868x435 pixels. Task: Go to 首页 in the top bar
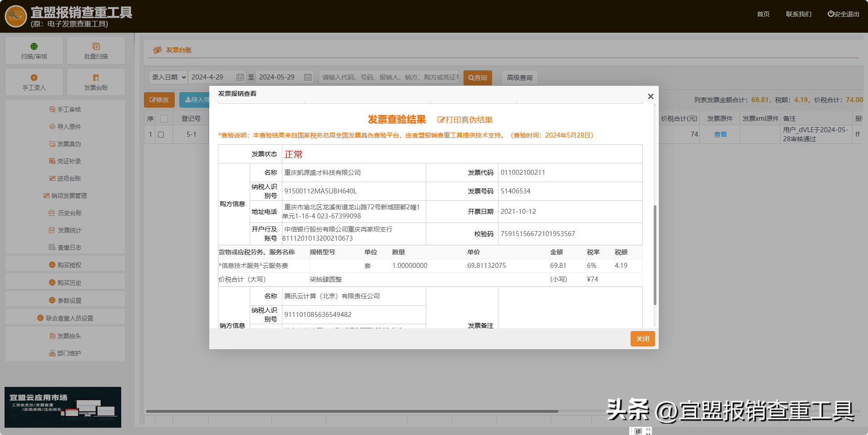pyautogui.click(x=763, y=14)
